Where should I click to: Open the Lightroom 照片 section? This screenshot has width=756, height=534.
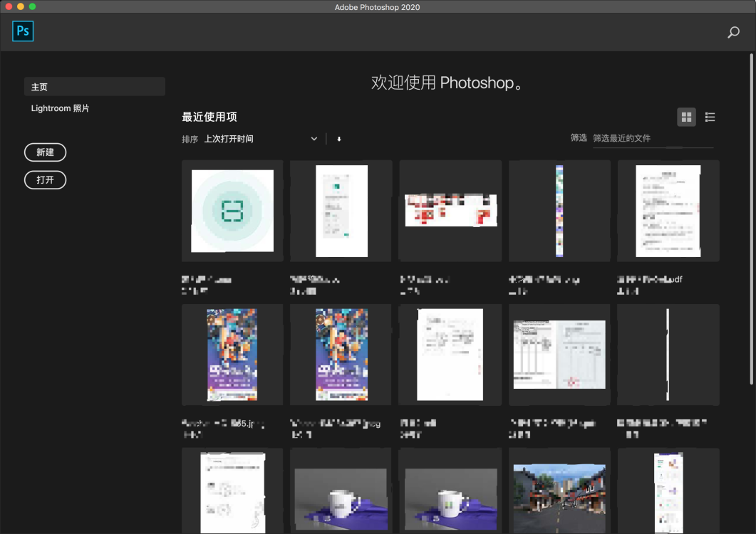59,108
